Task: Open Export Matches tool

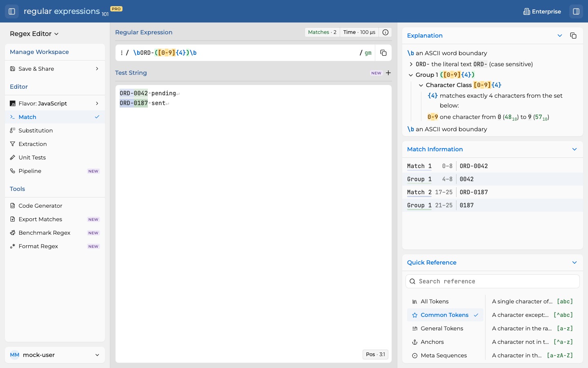Action: (55, 219)
